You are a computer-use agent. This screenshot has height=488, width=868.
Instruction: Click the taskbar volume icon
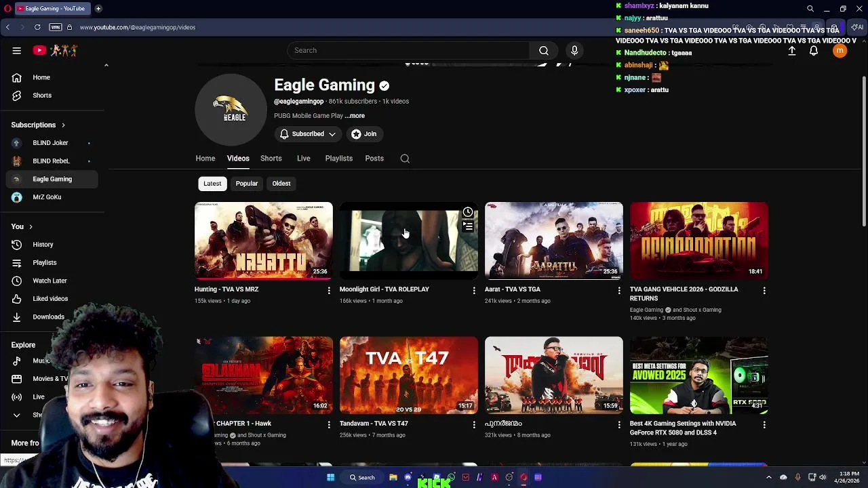824,478
